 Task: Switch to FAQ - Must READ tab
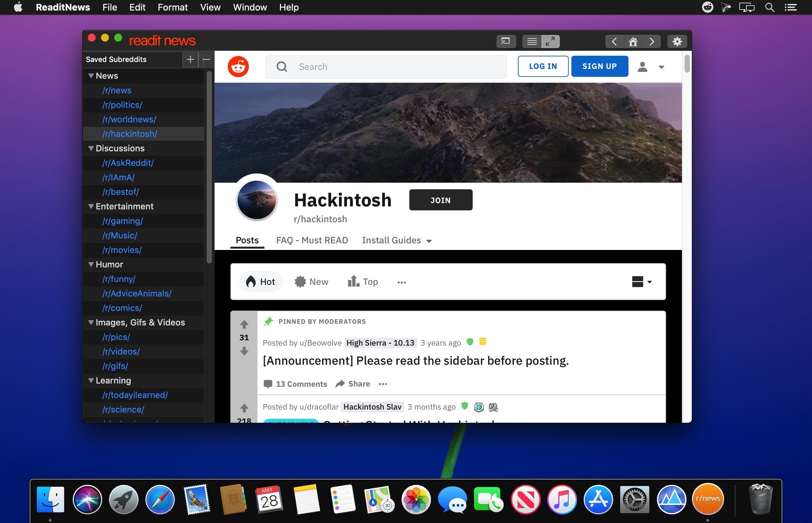pyautogui.click(x=312, y=240)
